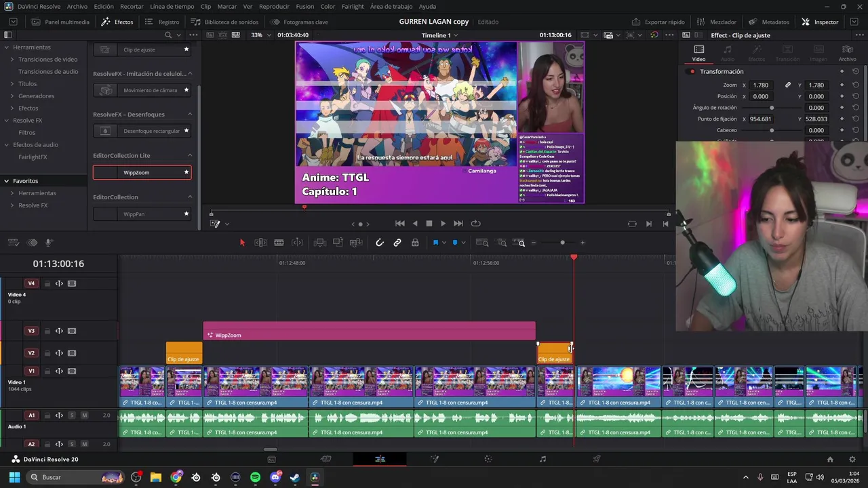The height and width of the screenshot is (488, 868).
Task: Reset the Transformación section
Action: (856, 71)
